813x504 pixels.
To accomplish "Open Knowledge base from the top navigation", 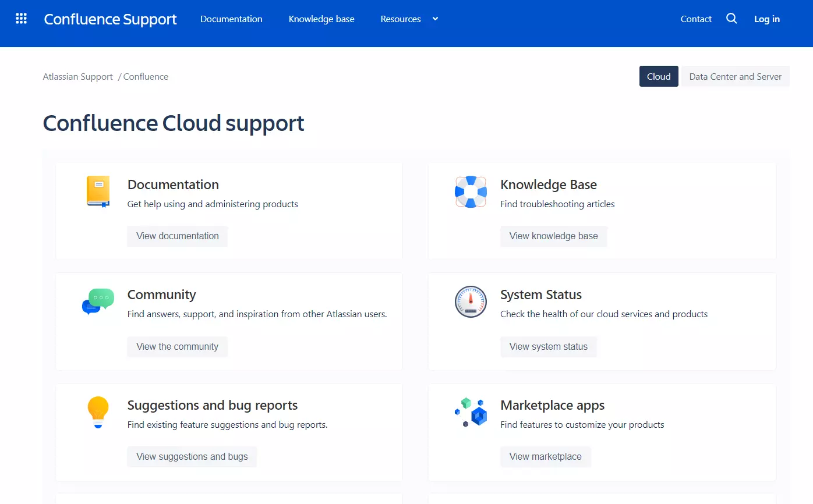I will pyautogui.click(x=321, y=19).
